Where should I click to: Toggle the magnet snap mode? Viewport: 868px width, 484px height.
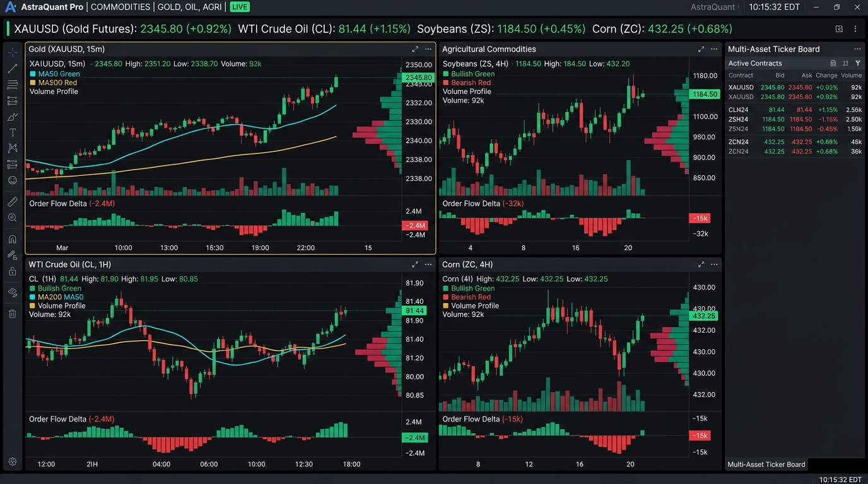click(13, 239)
